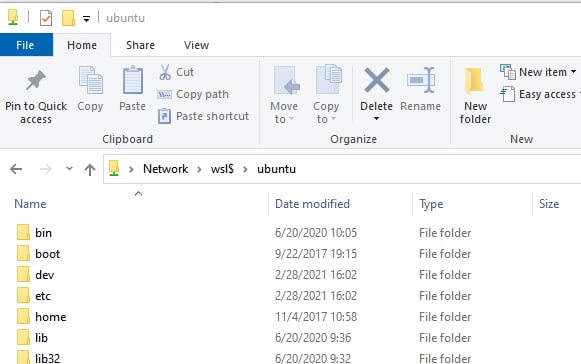
Task: Open the Recent locations dropdown arrow
Action: [x=69, y=169]
